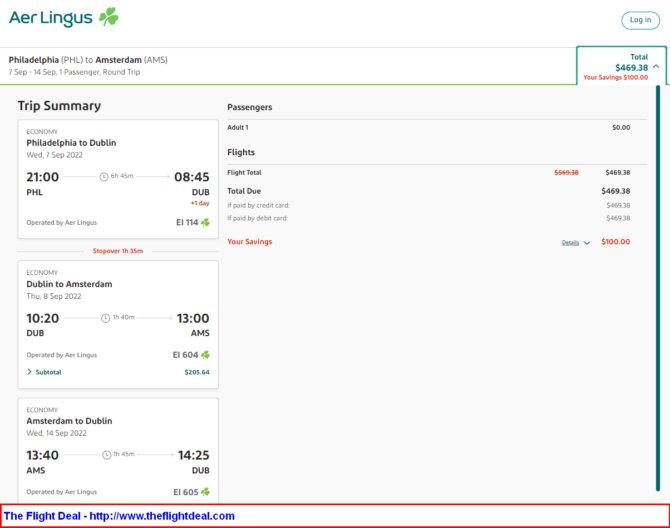Screen dimensions: 670x528
Task: Click the Passengers section heading
Action: [x=250, y=107]
